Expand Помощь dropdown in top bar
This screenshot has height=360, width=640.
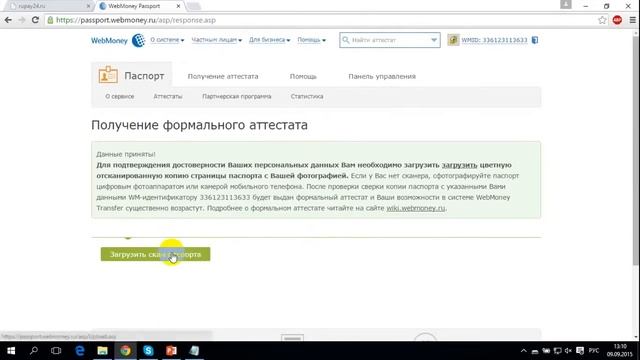pyautogui.click(x=311, y=40)
